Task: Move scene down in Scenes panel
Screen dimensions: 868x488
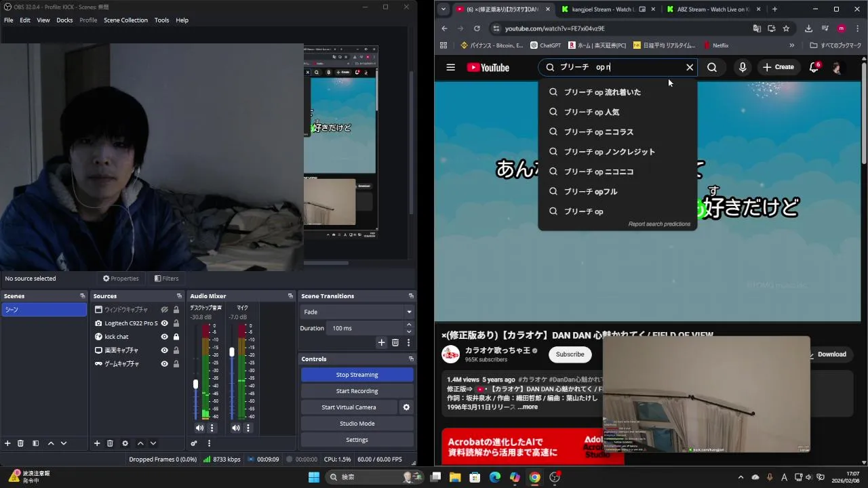Action: coord(64,443)
